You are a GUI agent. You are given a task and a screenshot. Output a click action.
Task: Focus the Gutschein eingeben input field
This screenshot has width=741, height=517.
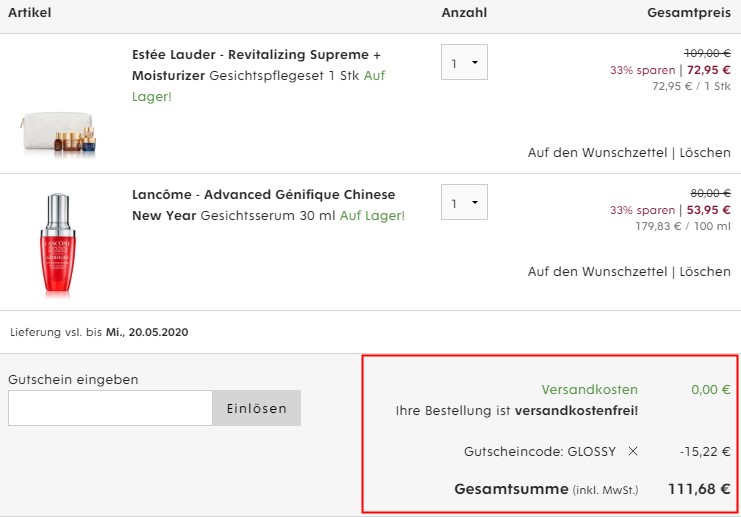pos(110,408)
